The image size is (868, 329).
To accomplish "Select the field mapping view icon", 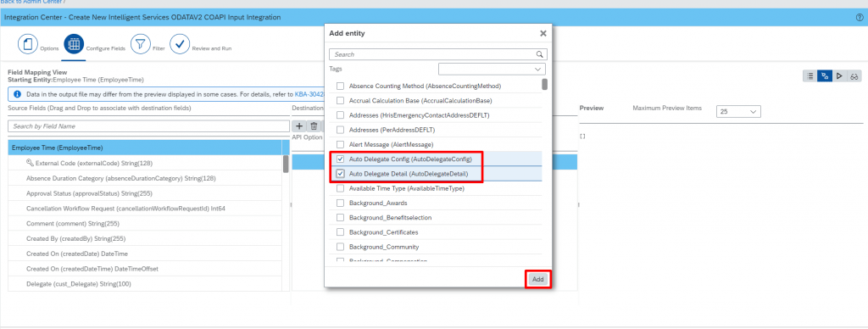I will pos(825,75).
